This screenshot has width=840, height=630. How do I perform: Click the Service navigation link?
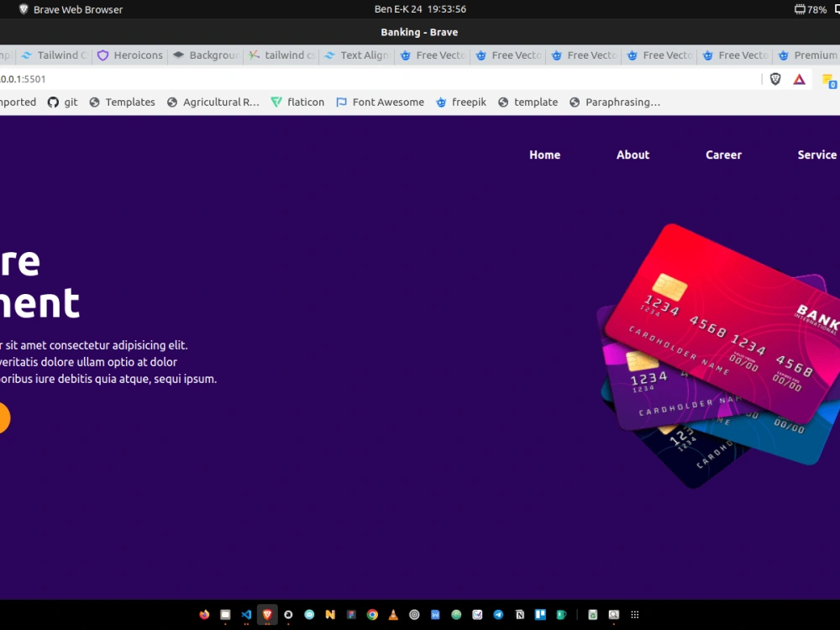tap(817, 155)
